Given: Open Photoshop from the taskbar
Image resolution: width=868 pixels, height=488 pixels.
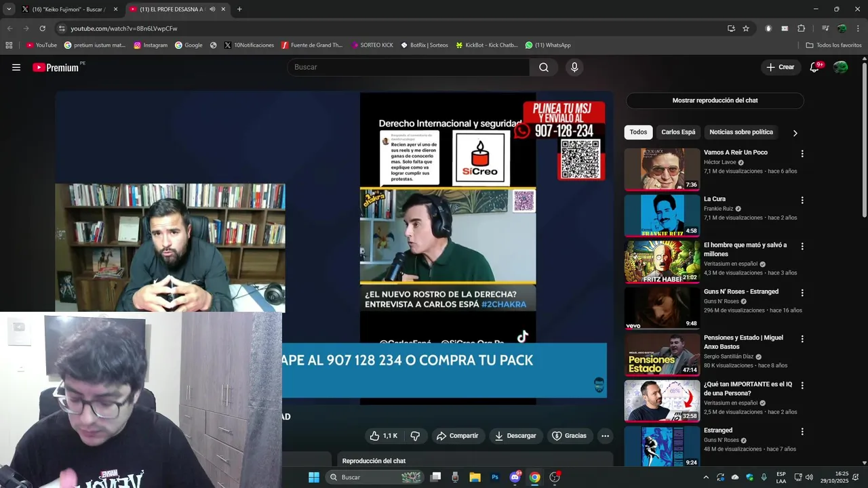Looking at the screenshot, I should pyautogui.click(x=495, y=477).
